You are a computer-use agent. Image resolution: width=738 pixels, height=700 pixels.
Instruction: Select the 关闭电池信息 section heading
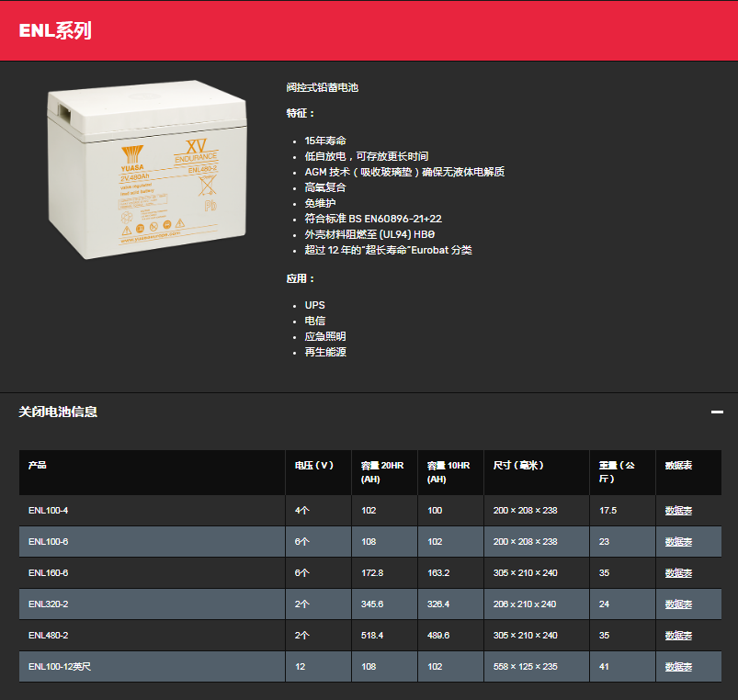point(58,412)
